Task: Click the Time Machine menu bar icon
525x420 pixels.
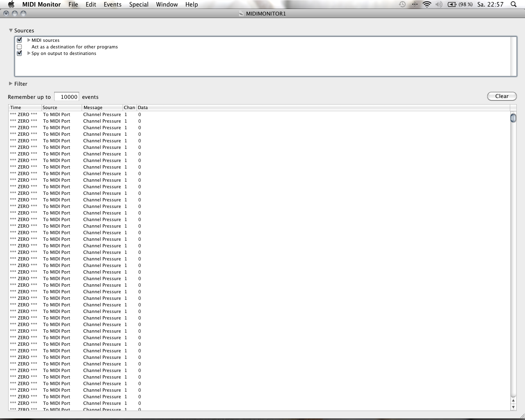Action: (x=402, y=5)
